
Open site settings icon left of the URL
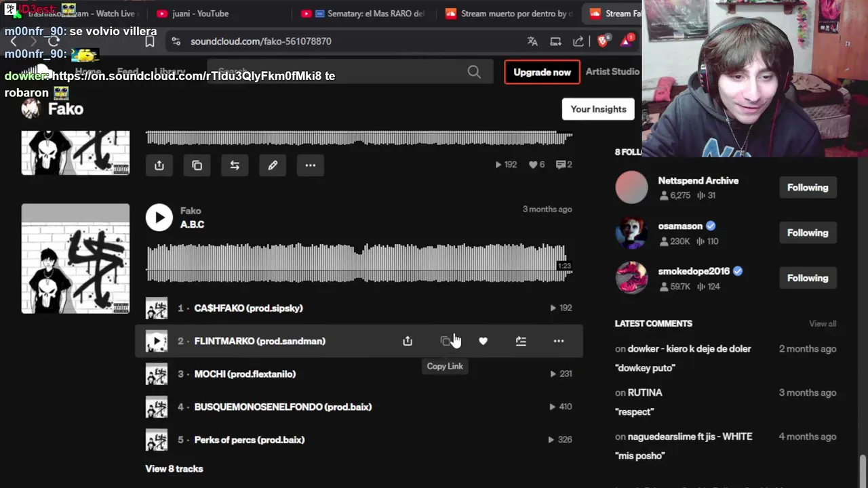coord(176,41)
